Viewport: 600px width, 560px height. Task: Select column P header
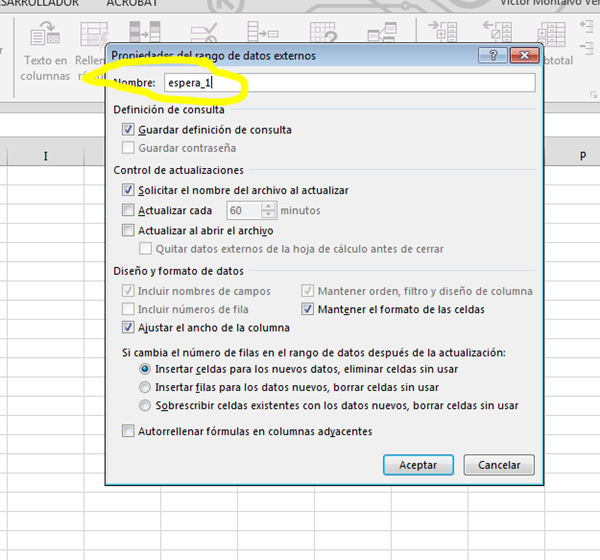click(582, 156)
